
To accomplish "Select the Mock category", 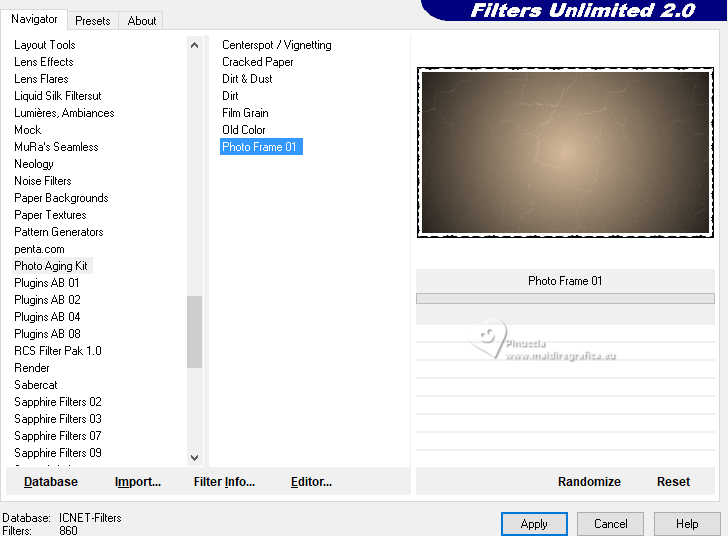I will tap(27, 130).
